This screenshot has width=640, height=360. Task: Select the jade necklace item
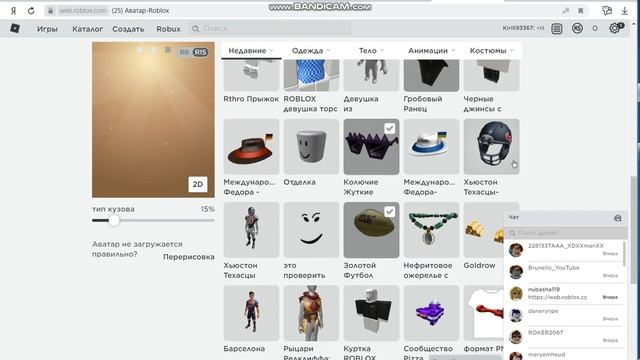(431, 230)
